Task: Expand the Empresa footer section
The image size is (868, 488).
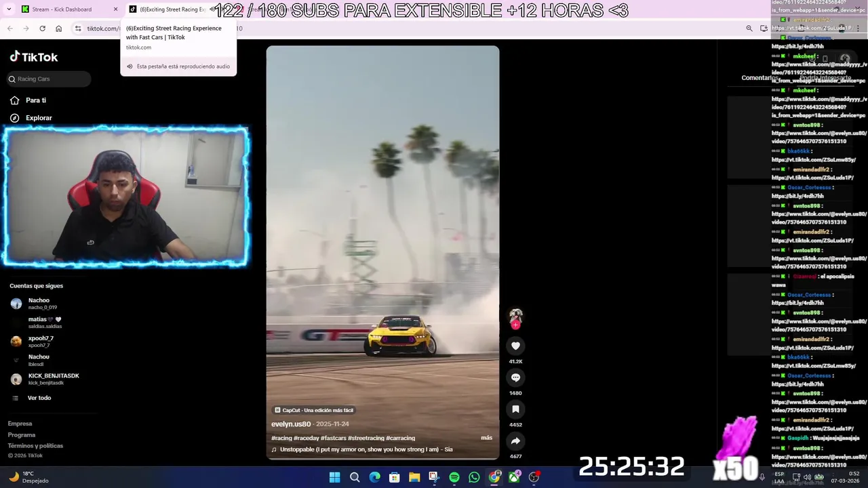Action: point(20,424)
